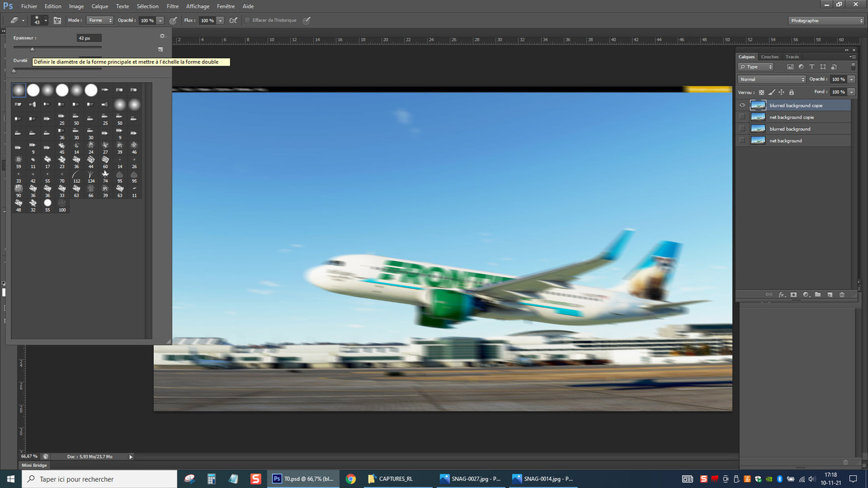Image resolution: width=868 pixels, height=488 pixels.
Task: Click the 66,67 % zoom field
Action: tap(30, 457)
